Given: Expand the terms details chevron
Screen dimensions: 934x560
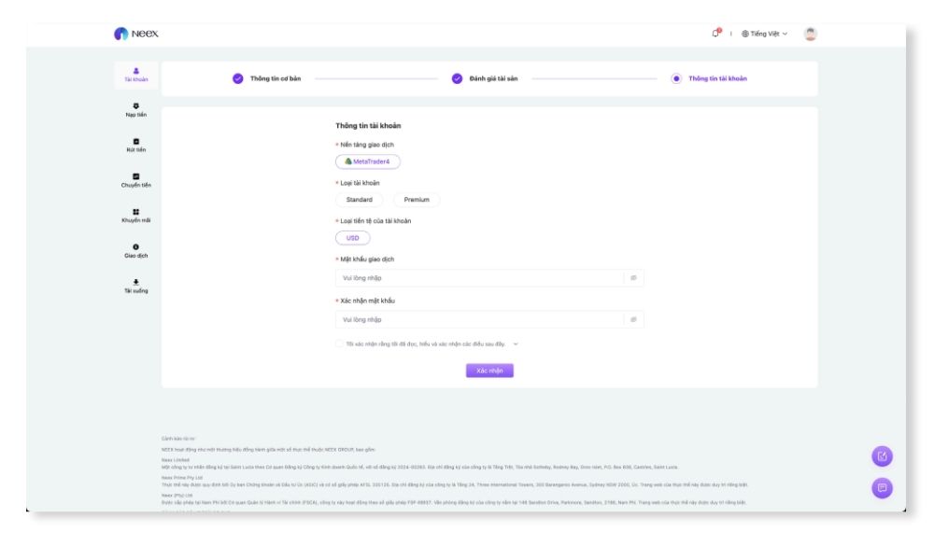Looking at the screenshot, I should 516,343.
